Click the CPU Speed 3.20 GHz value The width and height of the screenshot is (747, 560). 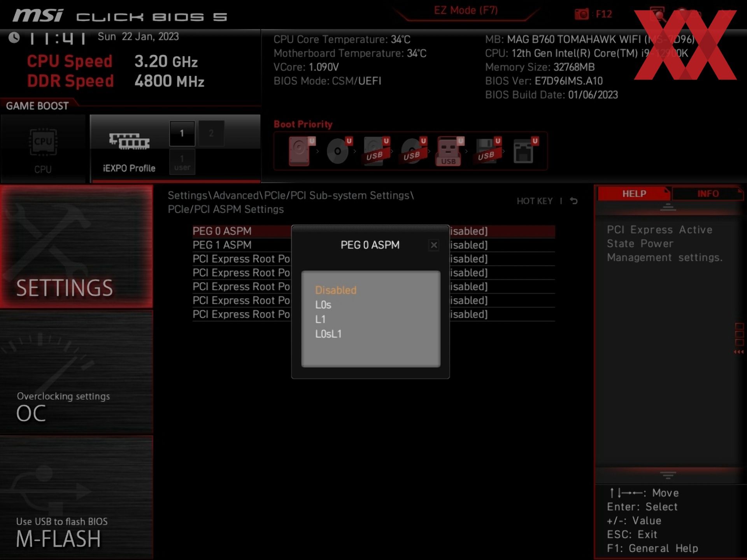pyautogui.click(x=166, y=61)
